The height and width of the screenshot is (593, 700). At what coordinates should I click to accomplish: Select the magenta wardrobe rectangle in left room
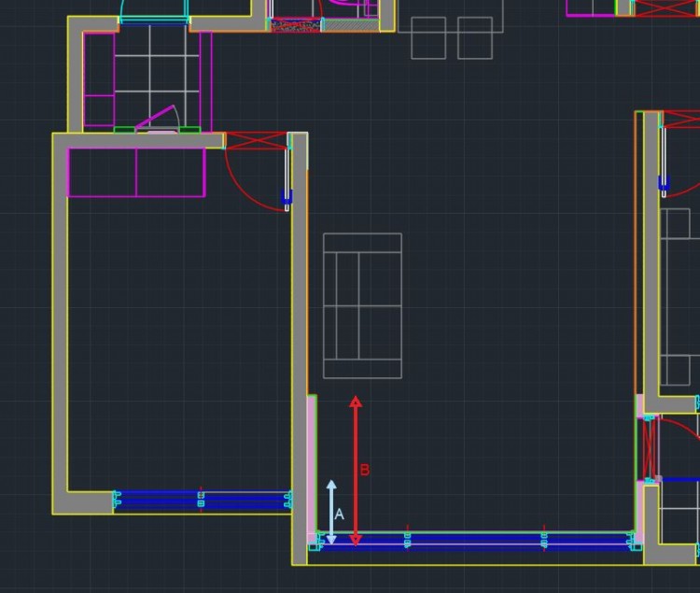136,172
